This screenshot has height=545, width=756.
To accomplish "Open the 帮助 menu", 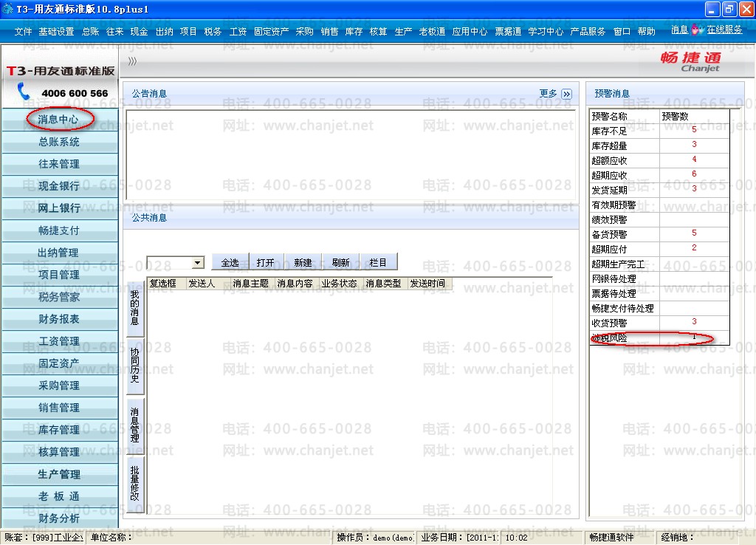I will click(x=646, y=31).
